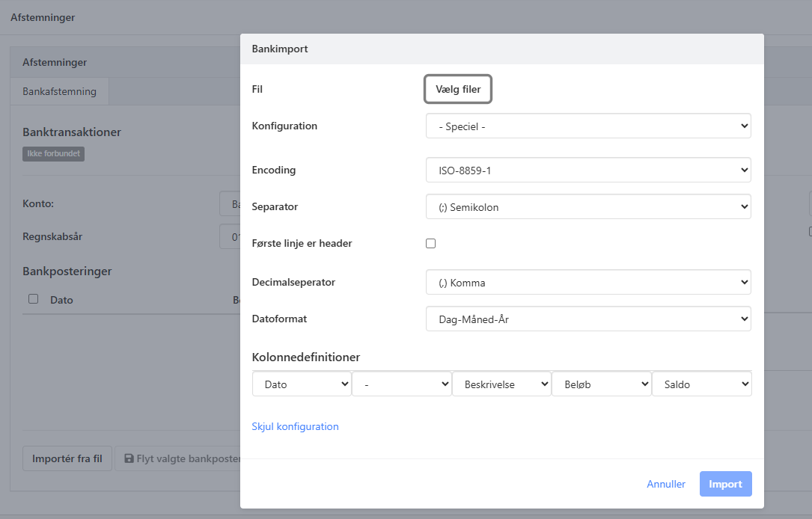Expand the Datoformat dropdown
812x519 pixels.
coord(587,319)
